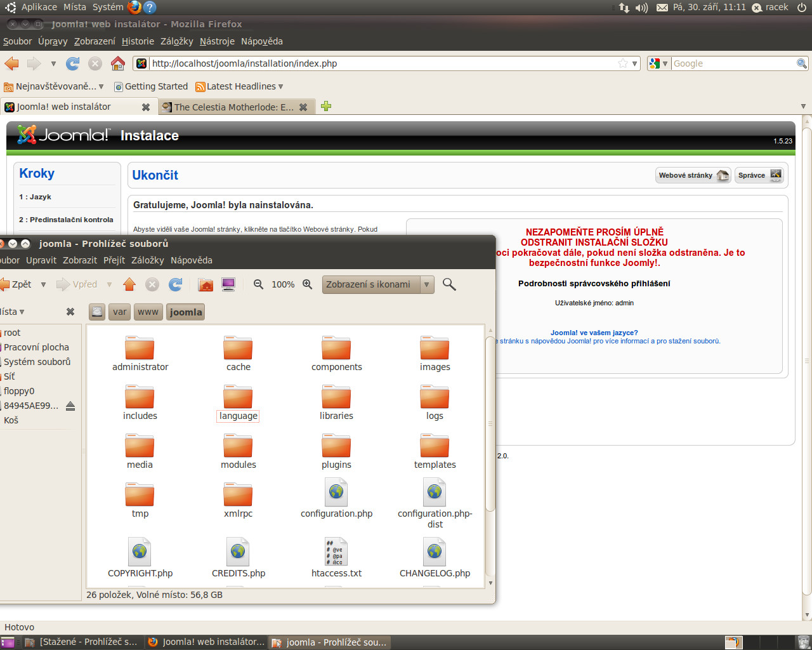
Task: Click Google search magnifier icon
Action: [x=802, y=63]
